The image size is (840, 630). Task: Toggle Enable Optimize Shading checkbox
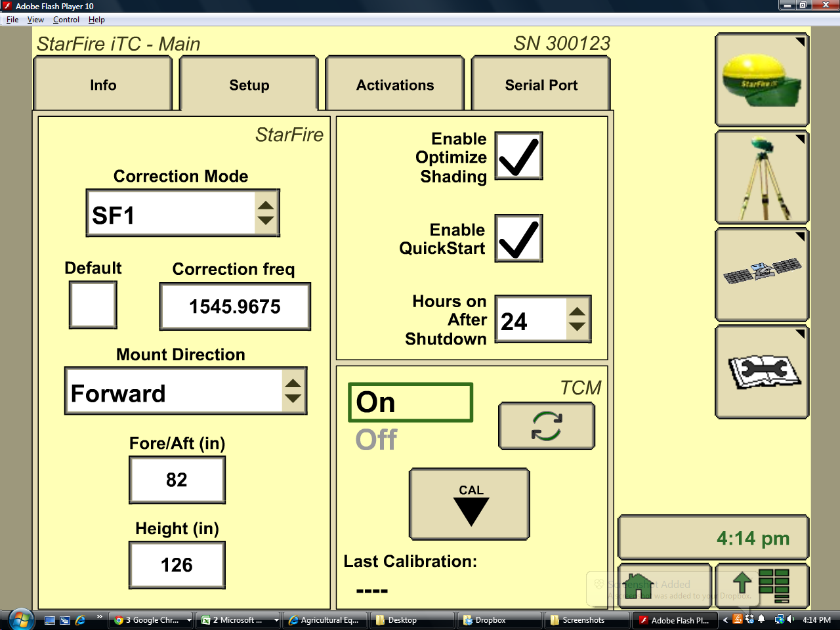(x=518, y=156)
